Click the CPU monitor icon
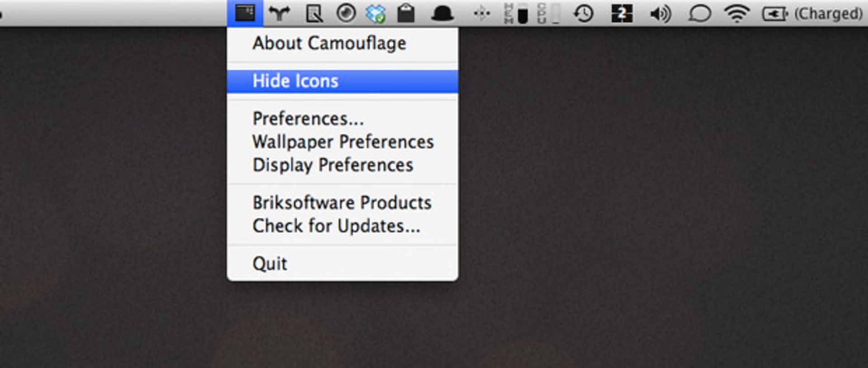Image resolution: width=868 pixels, height=368 pixels. tap(548, 14)
